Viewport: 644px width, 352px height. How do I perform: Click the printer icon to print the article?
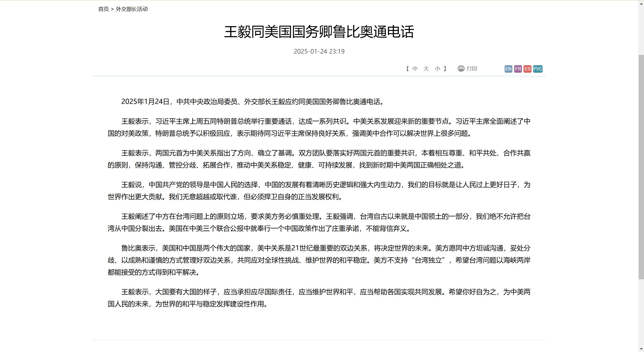click(x=461, y=68)
